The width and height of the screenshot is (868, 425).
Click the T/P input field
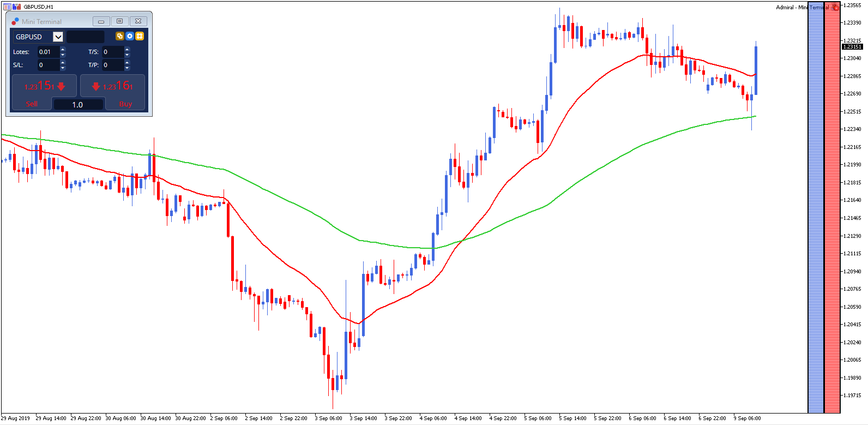[113, 65]
